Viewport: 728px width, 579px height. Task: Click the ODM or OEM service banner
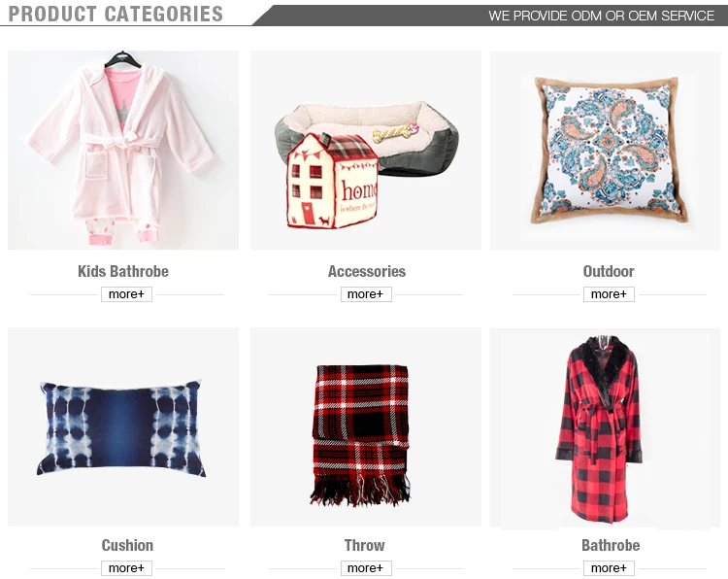click(x=601, y=16)
